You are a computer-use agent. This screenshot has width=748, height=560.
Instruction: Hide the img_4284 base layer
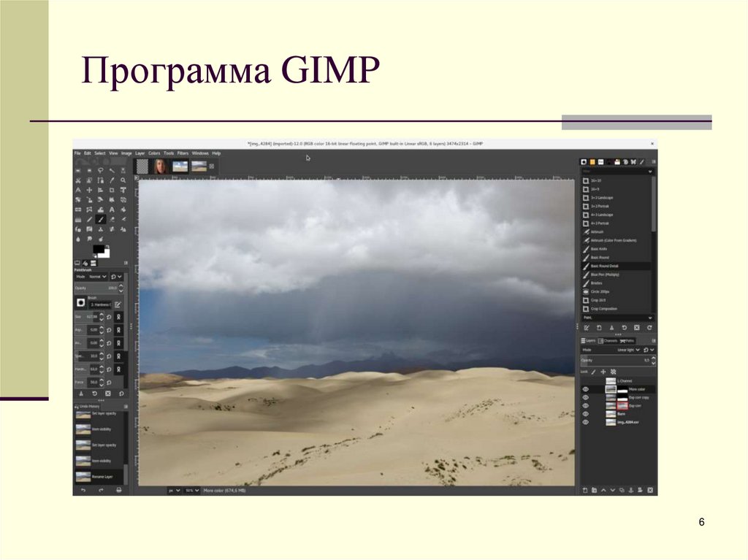tap(585, 421)
